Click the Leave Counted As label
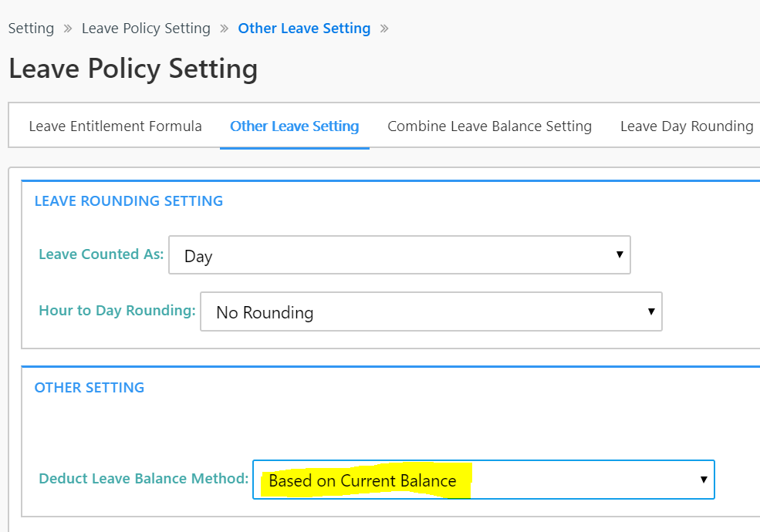The image size is (760, 532). [x=101, y=254]
